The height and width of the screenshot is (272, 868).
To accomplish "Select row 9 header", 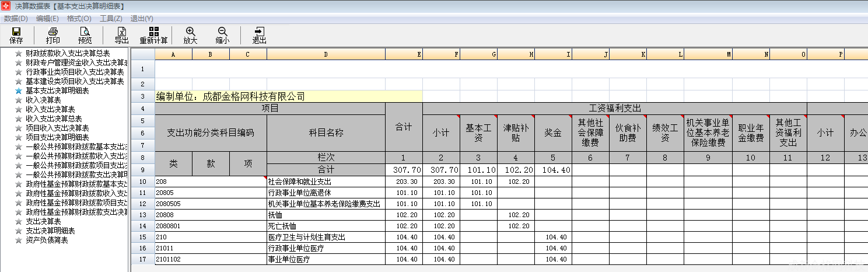I will (x=142, y=170).
